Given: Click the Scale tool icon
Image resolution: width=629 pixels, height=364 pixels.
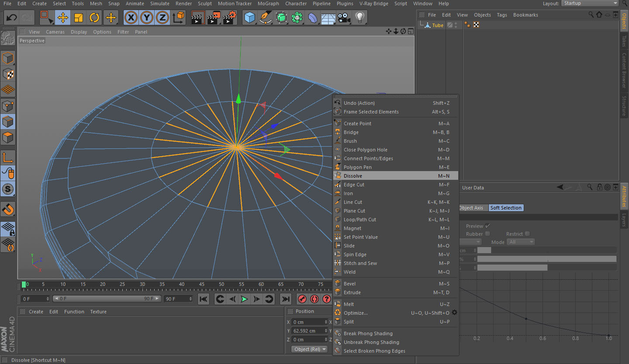Looking at the screenshot, I should pyautogui.click(x=79, y=18).
